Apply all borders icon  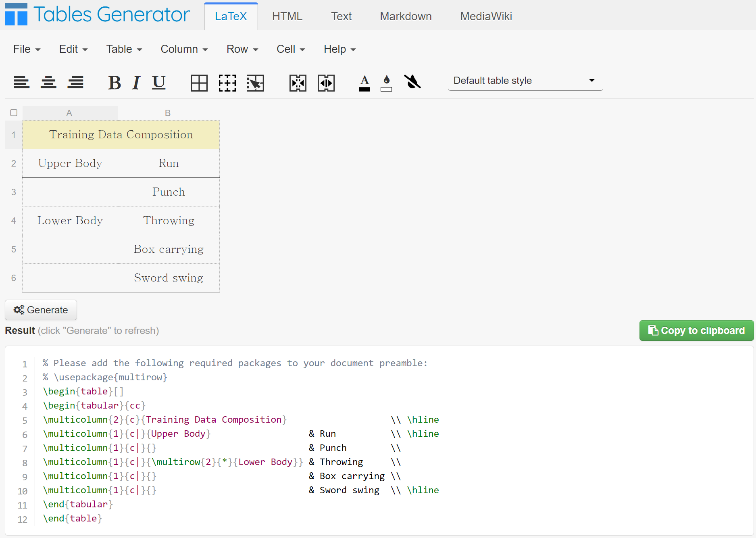[x=199, y=83]
